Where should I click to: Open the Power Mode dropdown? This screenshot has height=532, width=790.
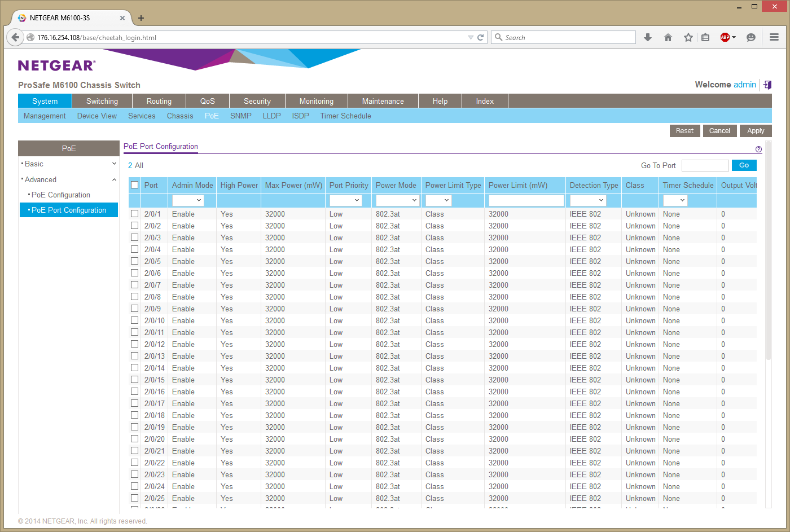coord(397,200)
